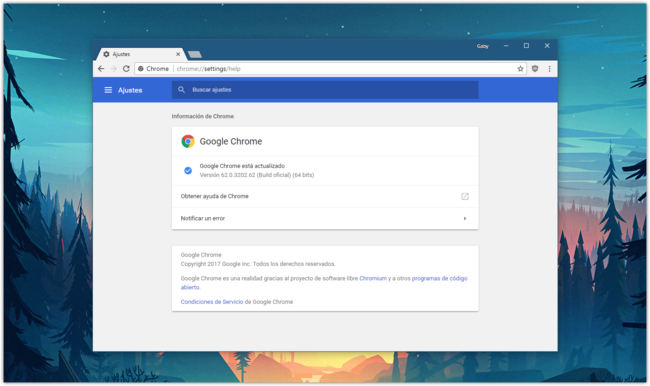
Task: Click the Copyright 2017 Google Inc. text
Action: click(258, 264)
